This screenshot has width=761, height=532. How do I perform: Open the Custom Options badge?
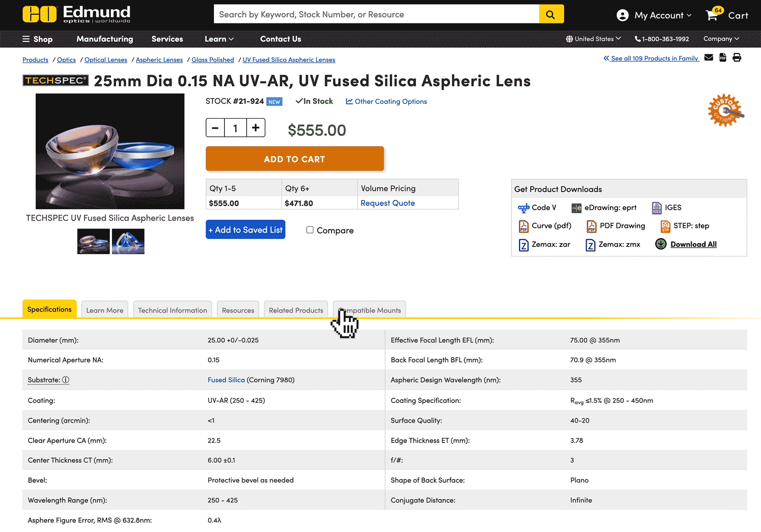click(x=725, y=111)
